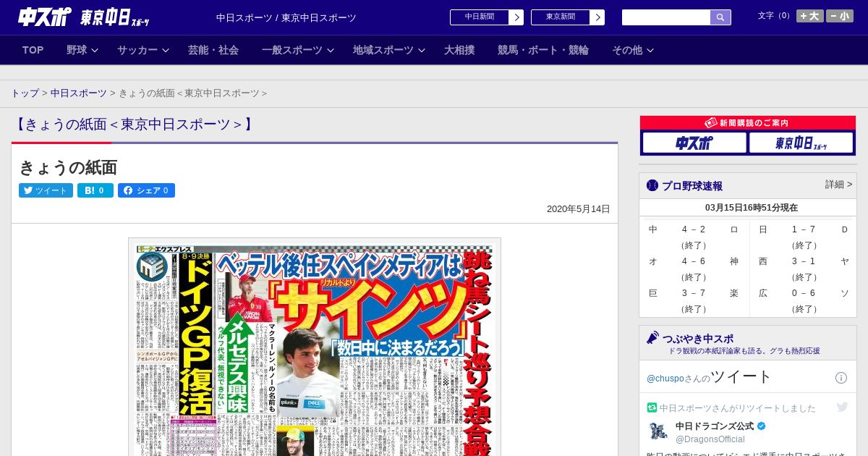Click the Chunichi Sports Tokyo logo
The image size is (868, 456).
84,17
